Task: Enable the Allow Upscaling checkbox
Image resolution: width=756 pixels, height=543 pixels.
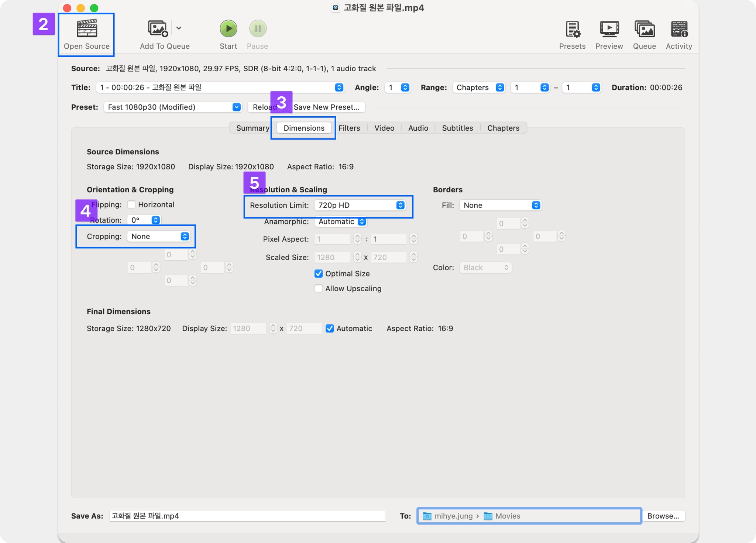Action: point(319,289)
